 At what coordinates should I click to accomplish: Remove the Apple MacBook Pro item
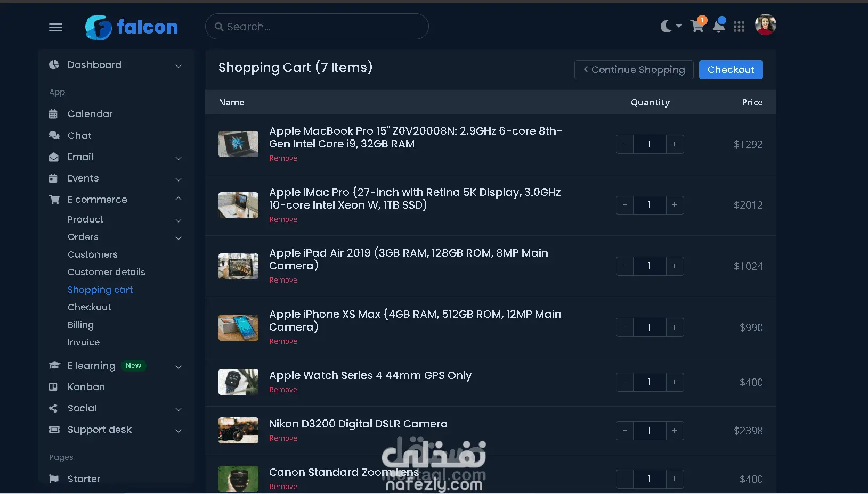click(283, 158)
